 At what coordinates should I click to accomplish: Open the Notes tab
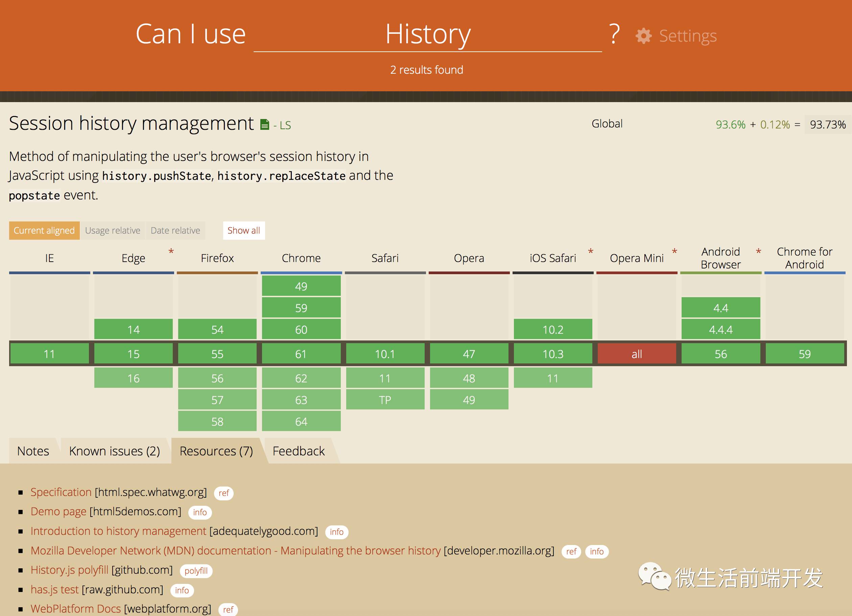33,451
